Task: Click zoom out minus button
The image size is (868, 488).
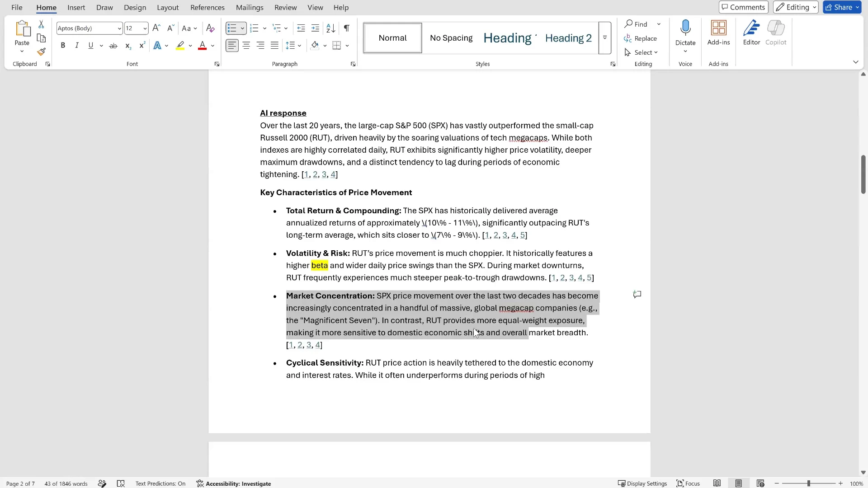Action: pyautogui.click(x=777, y=483)
